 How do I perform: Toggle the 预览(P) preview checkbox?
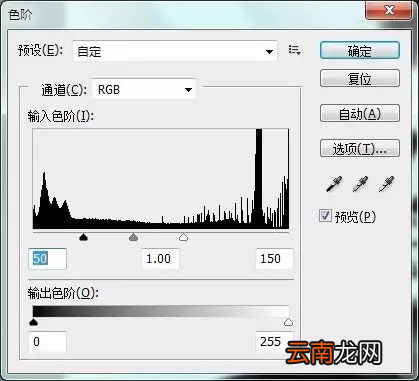pyautogui.click(x=325, y=216)
